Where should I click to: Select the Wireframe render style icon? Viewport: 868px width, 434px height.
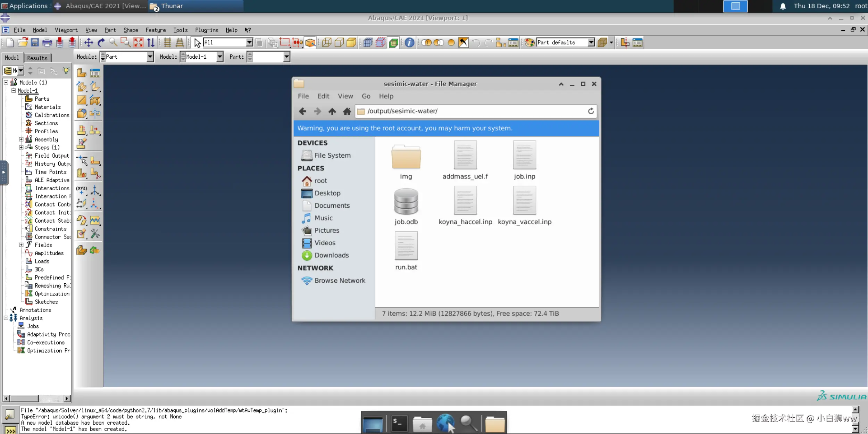click(327, 43)
